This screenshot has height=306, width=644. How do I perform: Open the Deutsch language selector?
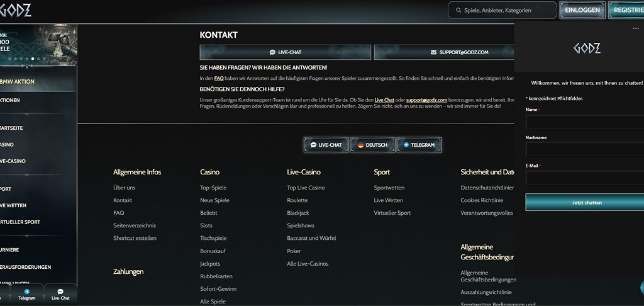tap(372, 145)
